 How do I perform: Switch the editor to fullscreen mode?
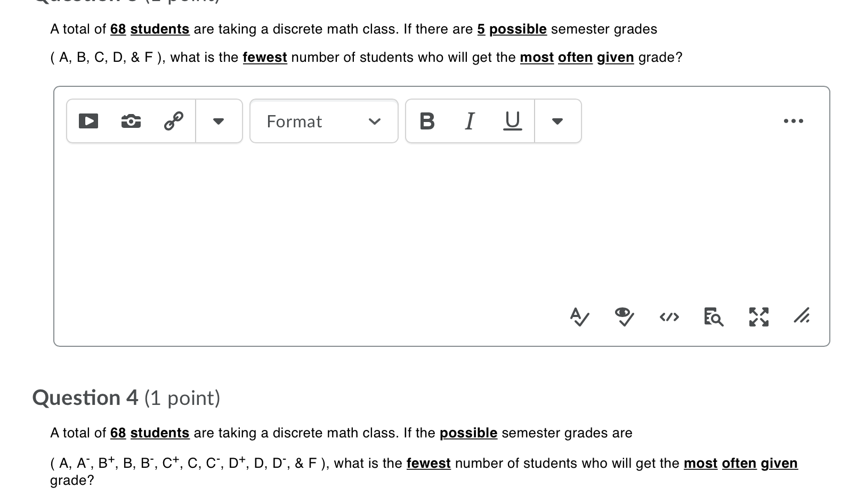coord(758,317)
